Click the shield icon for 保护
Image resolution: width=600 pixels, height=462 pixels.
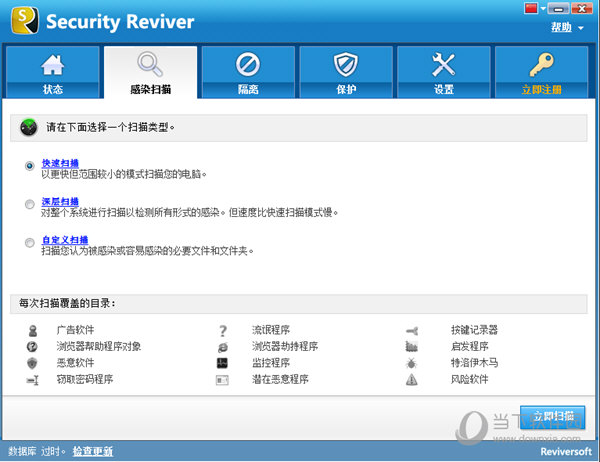click(x=346, y=64)
